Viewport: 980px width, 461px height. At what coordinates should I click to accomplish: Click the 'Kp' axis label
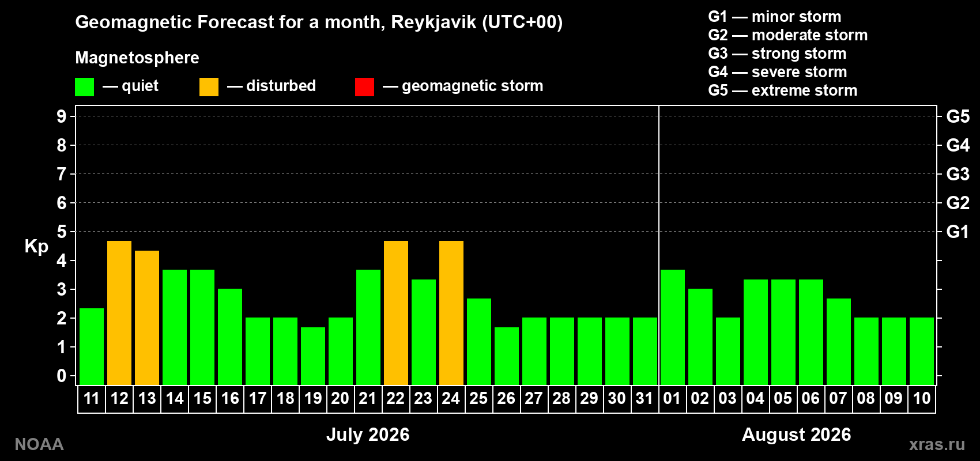coord(36,247)
